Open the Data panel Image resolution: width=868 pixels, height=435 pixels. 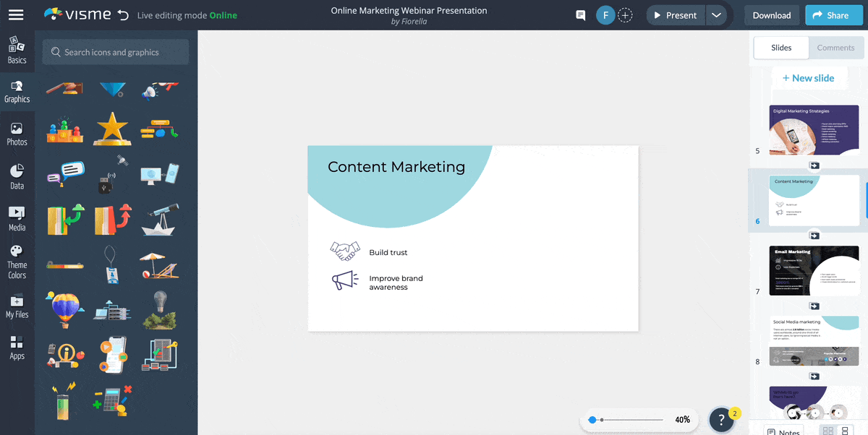pos(17,176)
